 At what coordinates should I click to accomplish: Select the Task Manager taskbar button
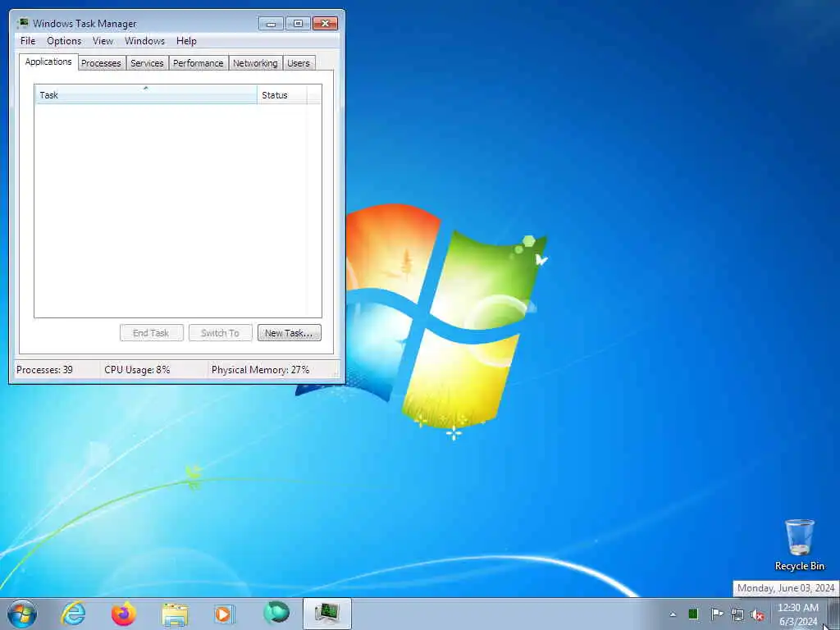tap(326, 614)
